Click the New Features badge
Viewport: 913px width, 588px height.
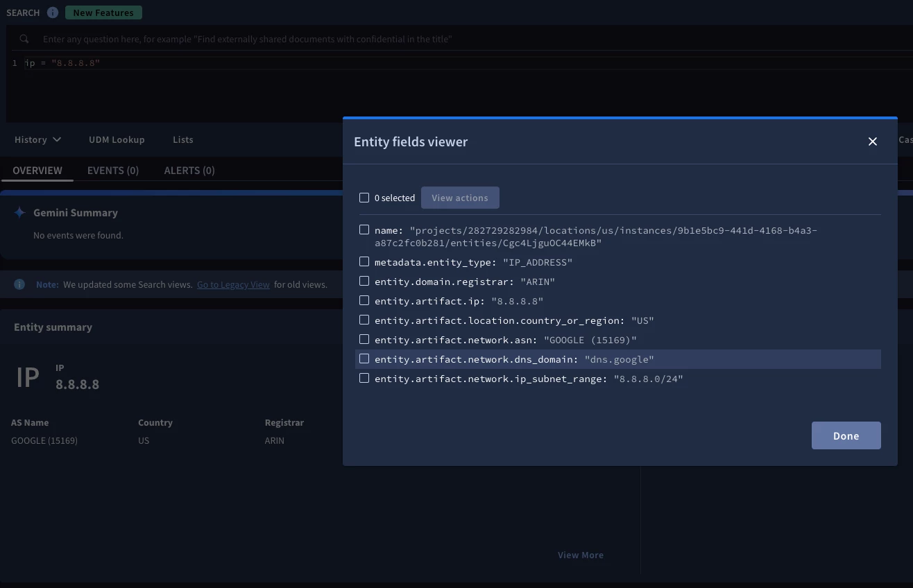tap(103, 12)
